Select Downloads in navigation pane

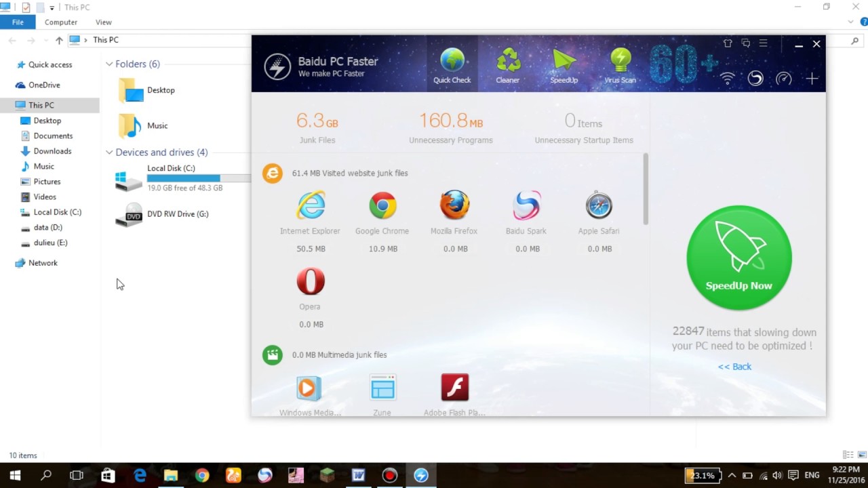coord(52,151)
